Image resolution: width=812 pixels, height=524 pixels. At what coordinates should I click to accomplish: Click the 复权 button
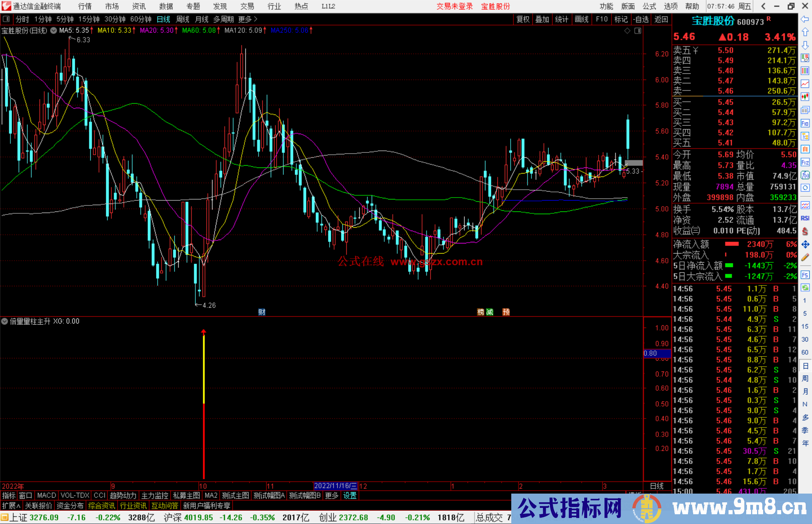[523, 19]
